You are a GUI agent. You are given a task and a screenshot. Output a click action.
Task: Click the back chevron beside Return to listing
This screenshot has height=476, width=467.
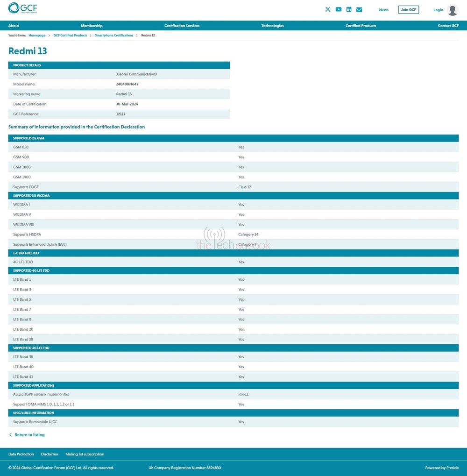click(11, 435)
